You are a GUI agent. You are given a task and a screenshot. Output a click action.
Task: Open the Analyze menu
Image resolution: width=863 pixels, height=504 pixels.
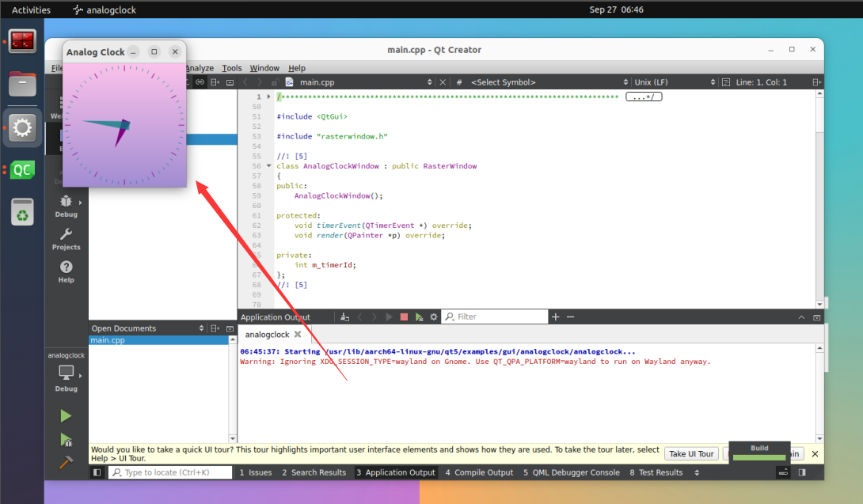tap(200, 68)
